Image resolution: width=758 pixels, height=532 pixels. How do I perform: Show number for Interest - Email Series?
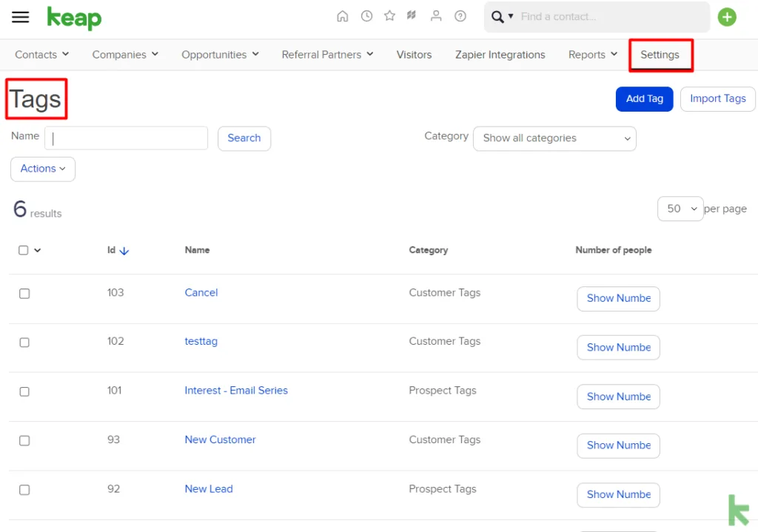[x=618, y=397]
